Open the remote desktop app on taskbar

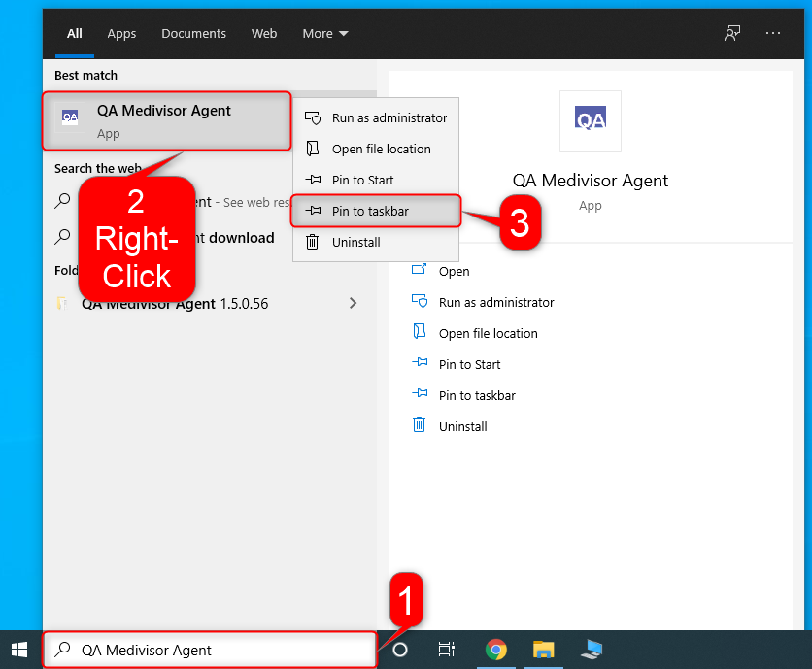tap(592, 650)
